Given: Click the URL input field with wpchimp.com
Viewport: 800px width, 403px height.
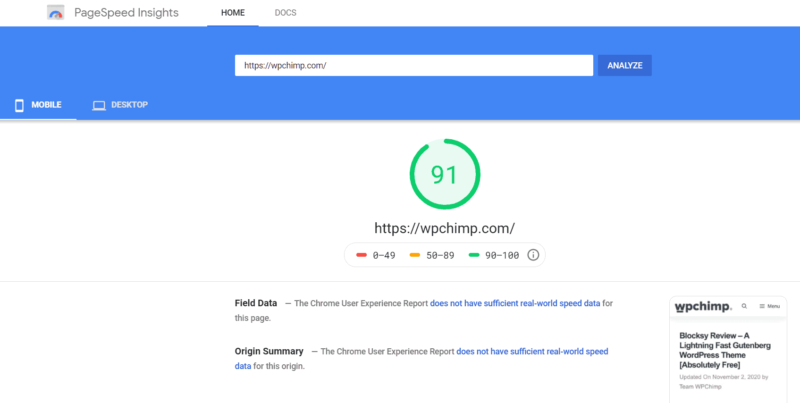Looking at the screenshot, I should point(414,65).
